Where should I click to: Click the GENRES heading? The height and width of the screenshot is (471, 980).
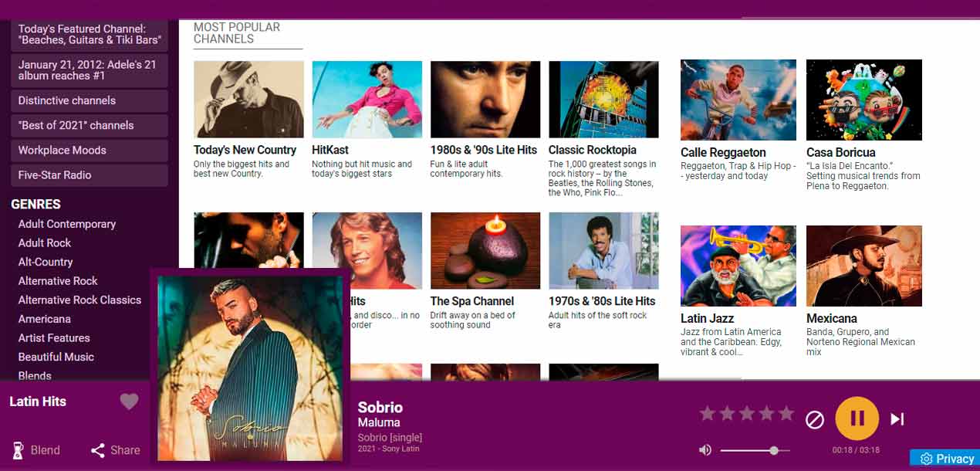35,205
